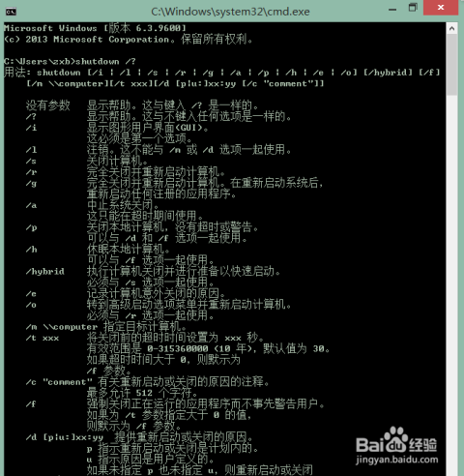The image size is (464, 476).
Task: Click the '/c "comment"' option row
Action: (148, 381)
